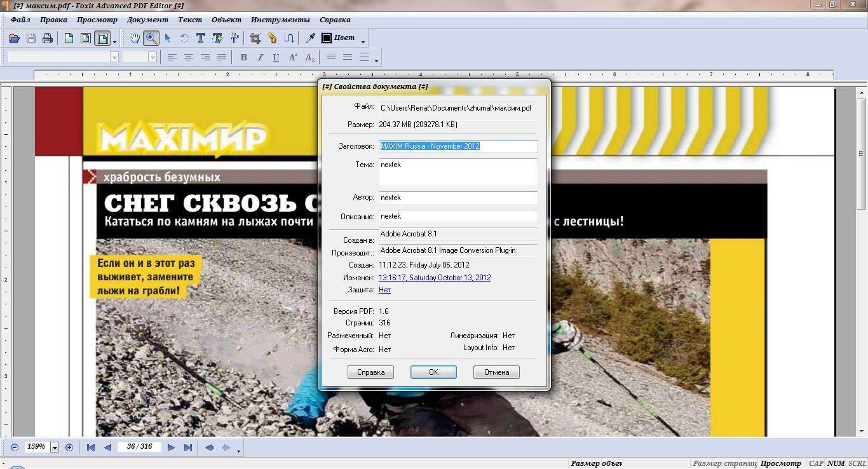Click the Справка button in dialog

click(x=370, y=372)
